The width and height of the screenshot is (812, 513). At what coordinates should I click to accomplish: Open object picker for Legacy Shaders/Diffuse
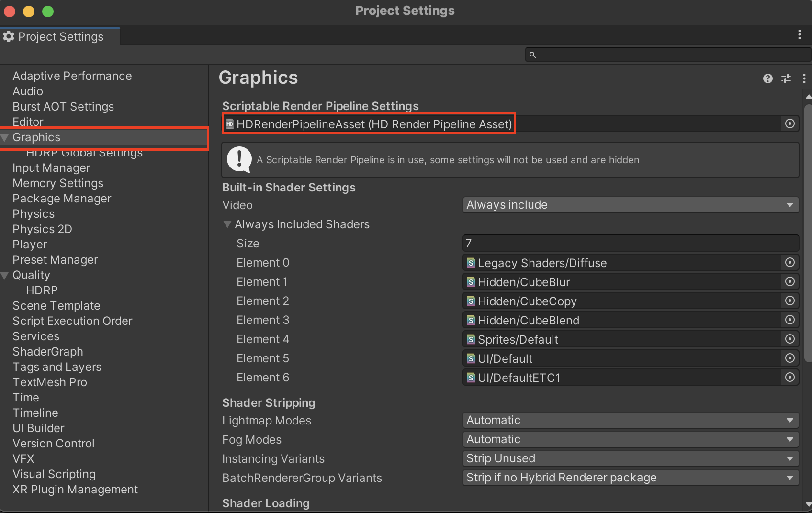790,263
